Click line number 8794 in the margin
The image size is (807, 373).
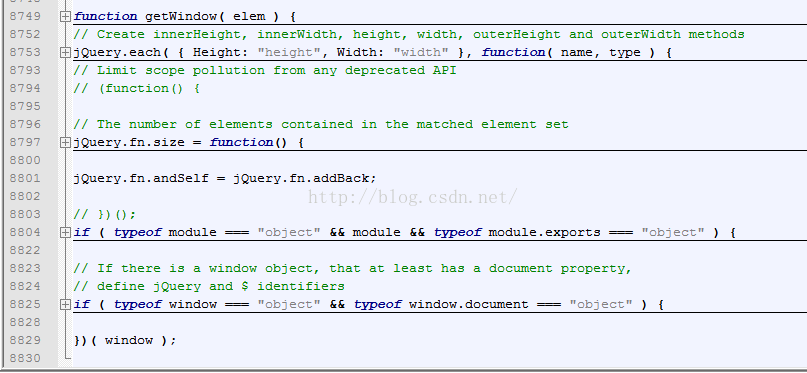[25, 88]
